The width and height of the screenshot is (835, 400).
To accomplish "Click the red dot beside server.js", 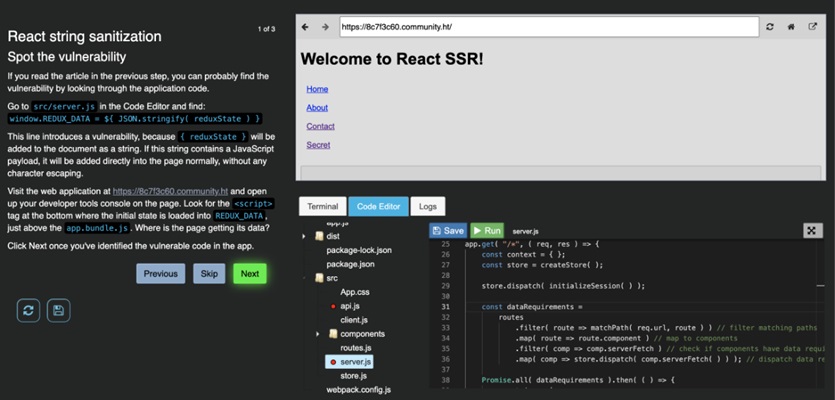I will tap(333, 362).
